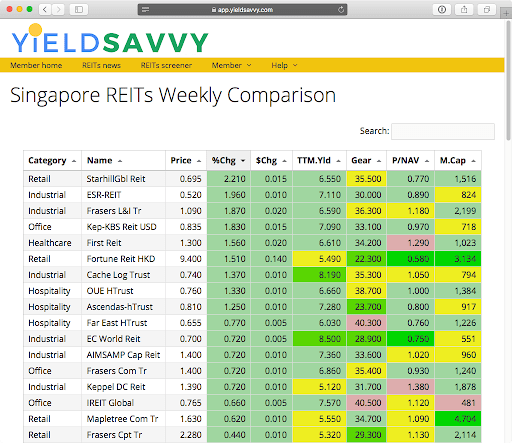Select ESR-REIT name cell

[x=123, y=195]
